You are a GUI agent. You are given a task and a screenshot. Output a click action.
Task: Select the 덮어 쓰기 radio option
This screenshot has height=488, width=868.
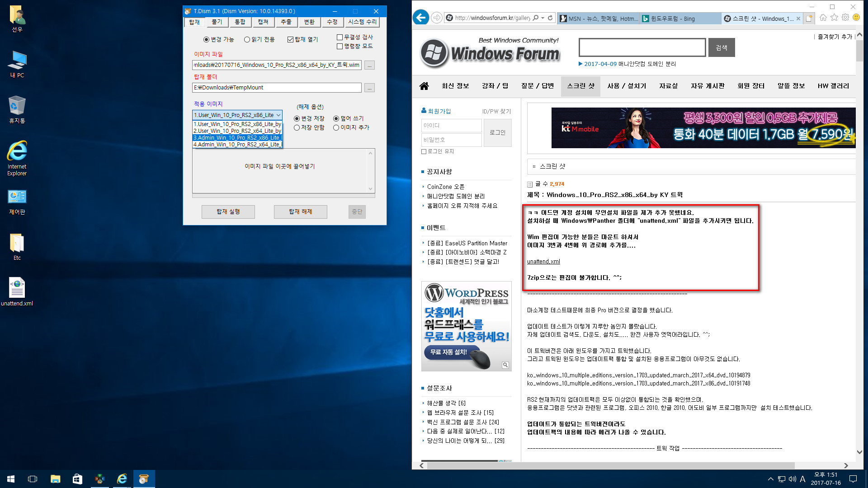tap(349, 118)
